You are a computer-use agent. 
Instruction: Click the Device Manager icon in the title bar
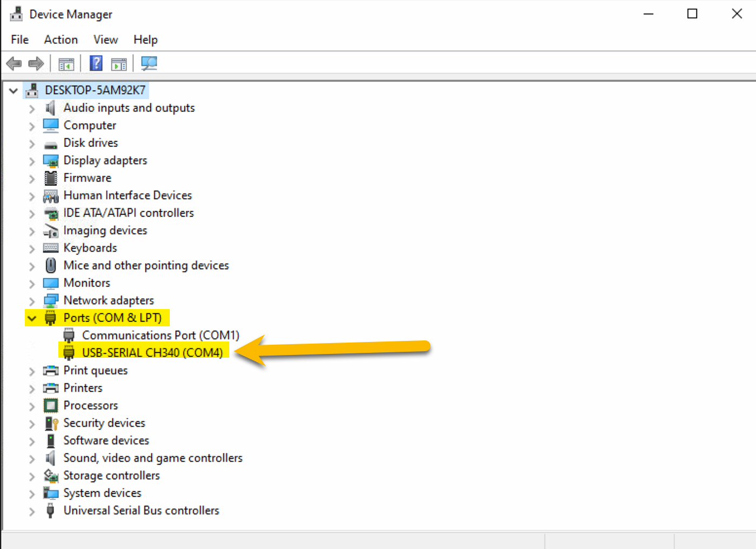16,14
